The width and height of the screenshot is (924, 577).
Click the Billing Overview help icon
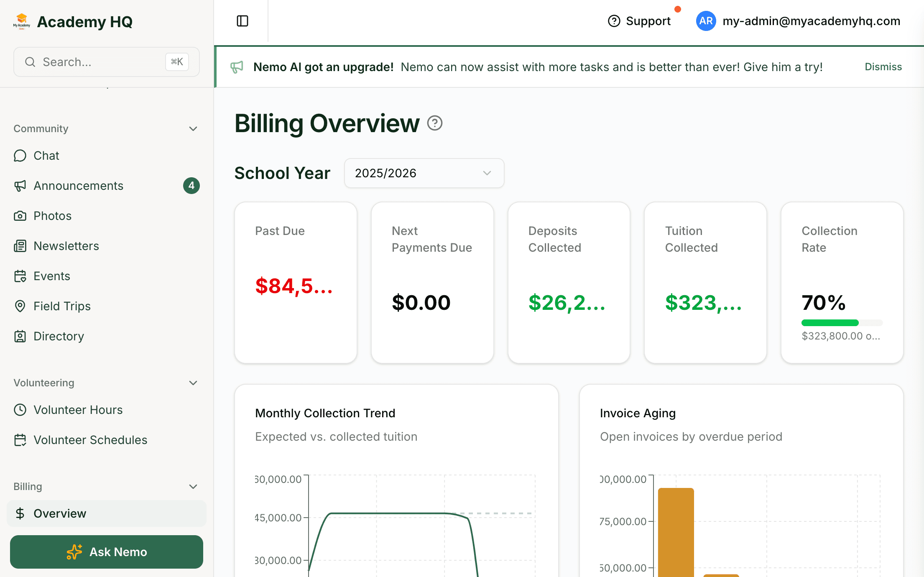pyautogui.click(x=435, y=123)
